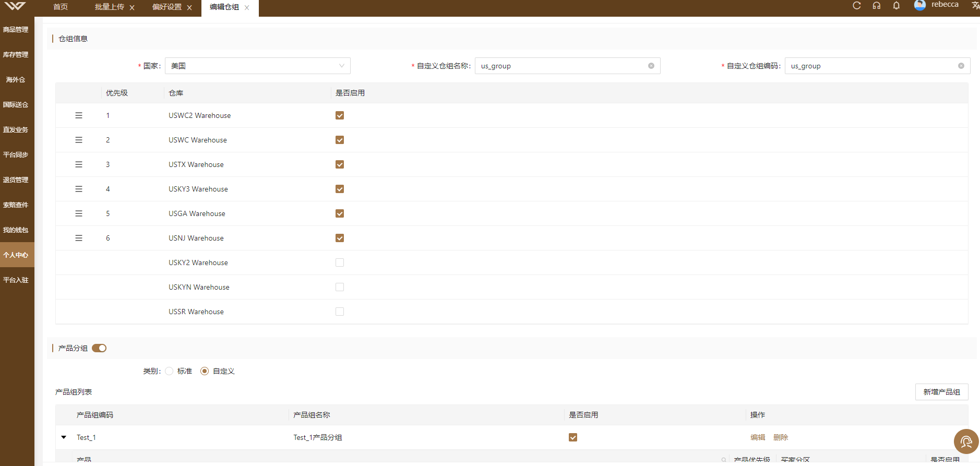
Task: Select the 自定义 category radio
Action: tap(205, 371)
